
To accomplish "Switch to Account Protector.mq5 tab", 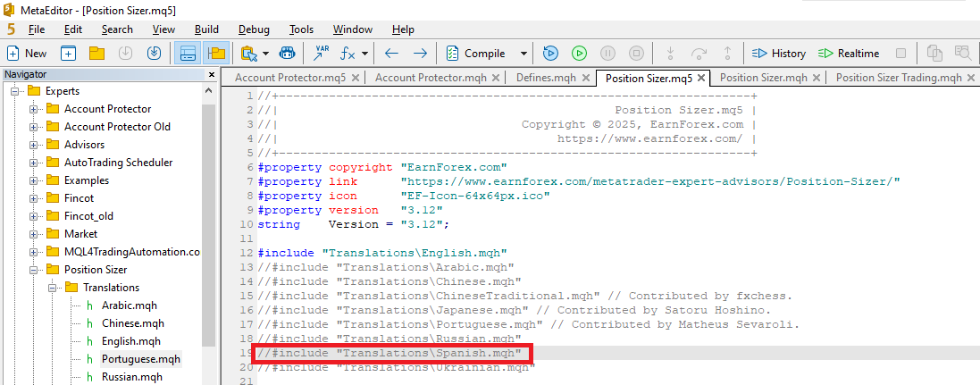I will [x=290, y=78].
